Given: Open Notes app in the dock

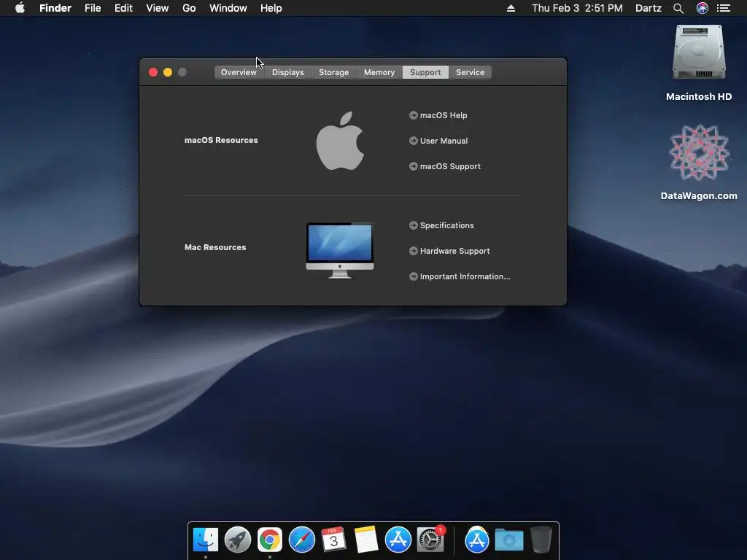Looking at the screenshot, I should [366, 540].
